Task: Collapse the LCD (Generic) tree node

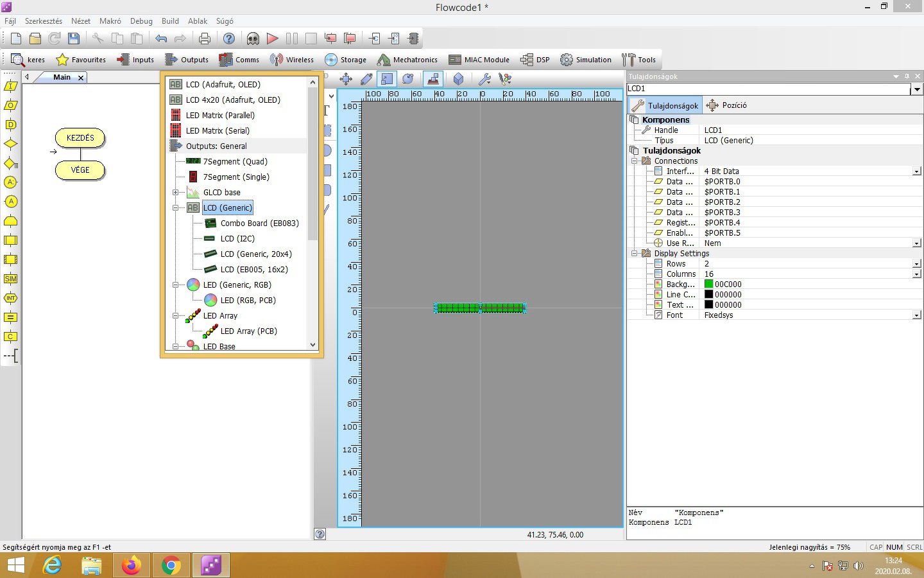Action: (x=175, y=208)
